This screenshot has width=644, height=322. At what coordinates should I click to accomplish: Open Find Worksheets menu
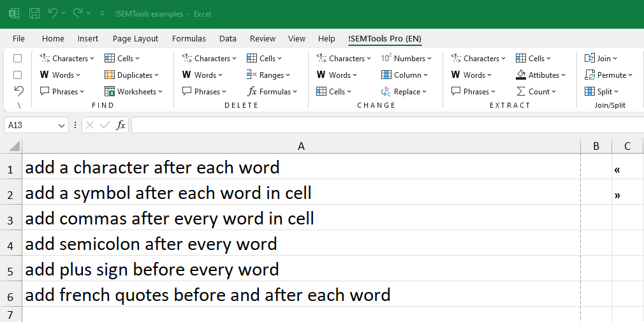tap(133, 91)
